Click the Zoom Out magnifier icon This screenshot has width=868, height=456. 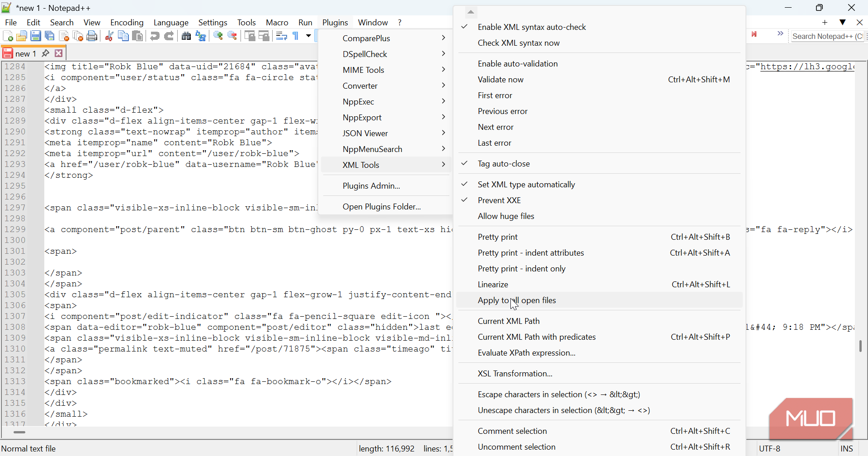(x=232, y=36)
